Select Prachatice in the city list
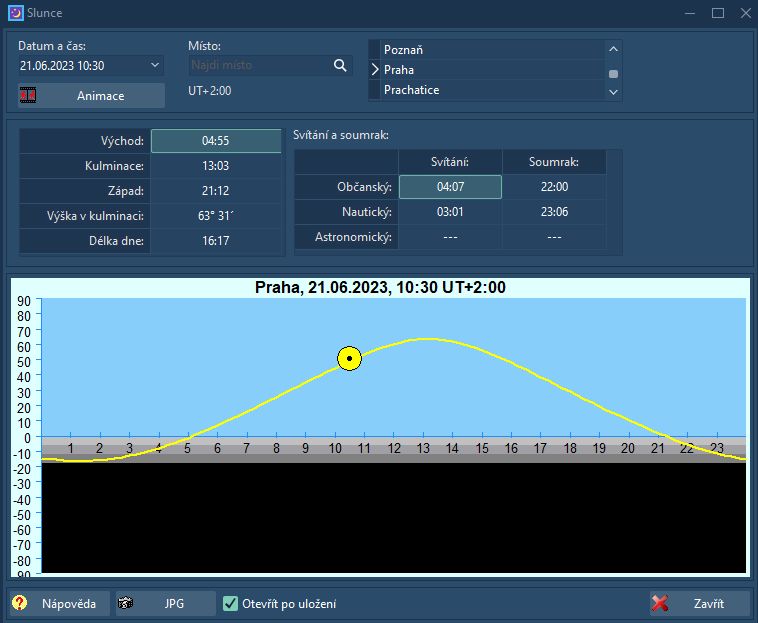The height and width of the screenshot is (623, 758). click(x=490, y=90)
